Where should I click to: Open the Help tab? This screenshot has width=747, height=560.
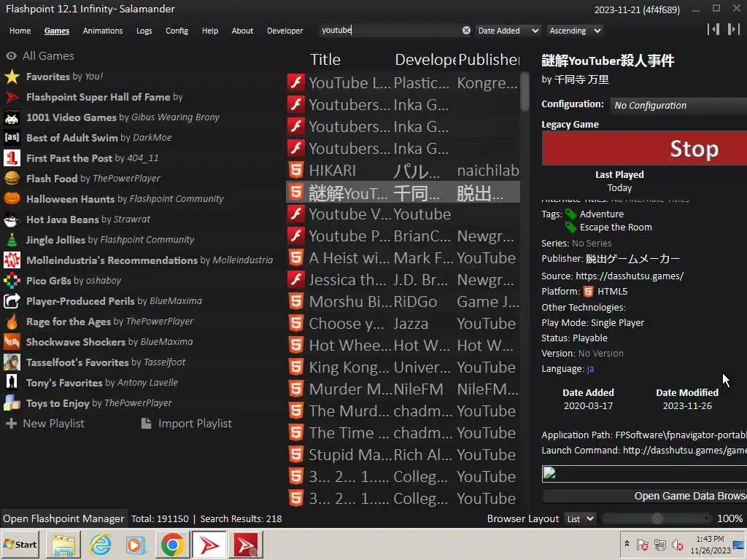209,31
